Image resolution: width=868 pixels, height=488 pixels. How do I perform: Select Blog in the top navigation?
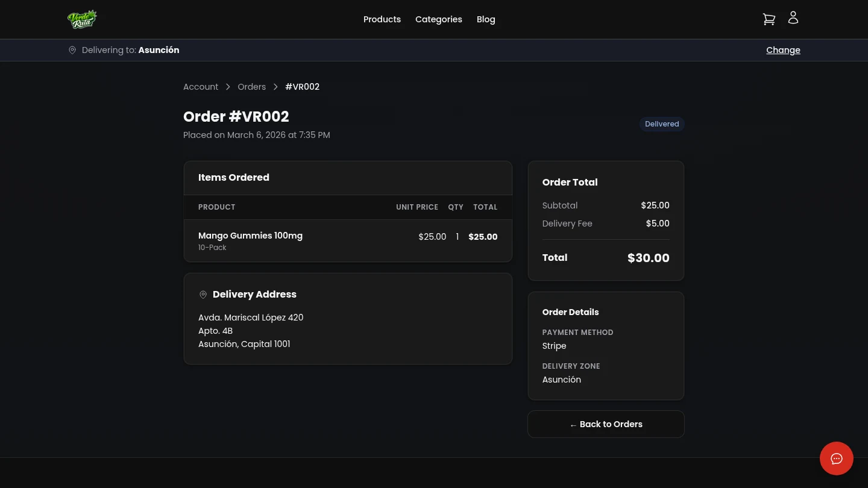pos(486,19)
